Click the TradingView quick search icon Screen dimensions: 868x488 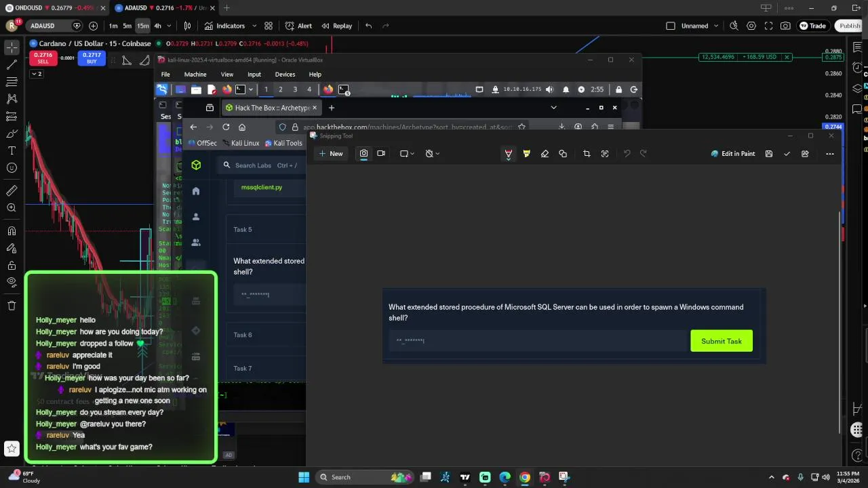(734, 26)
